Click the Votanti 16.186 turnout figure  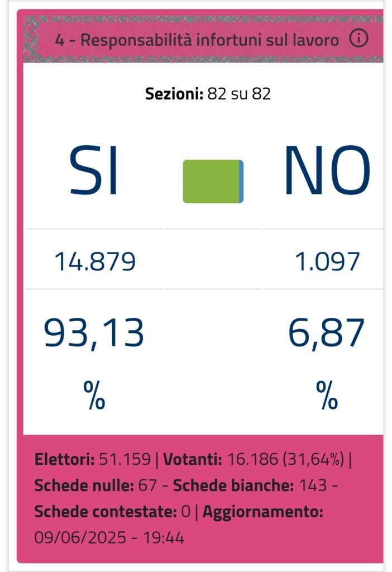[254, 459]
